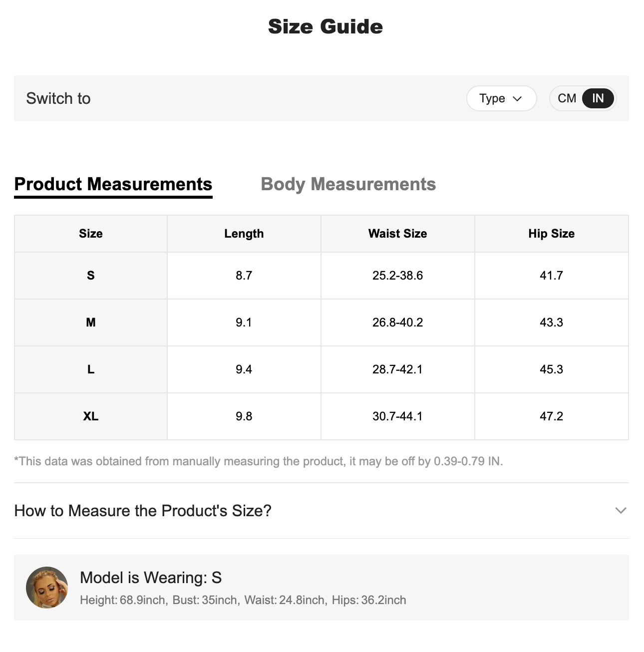The image size is (644, 652).
Task: Click the chevron arrow in Type dropdown
Action: 517,99
